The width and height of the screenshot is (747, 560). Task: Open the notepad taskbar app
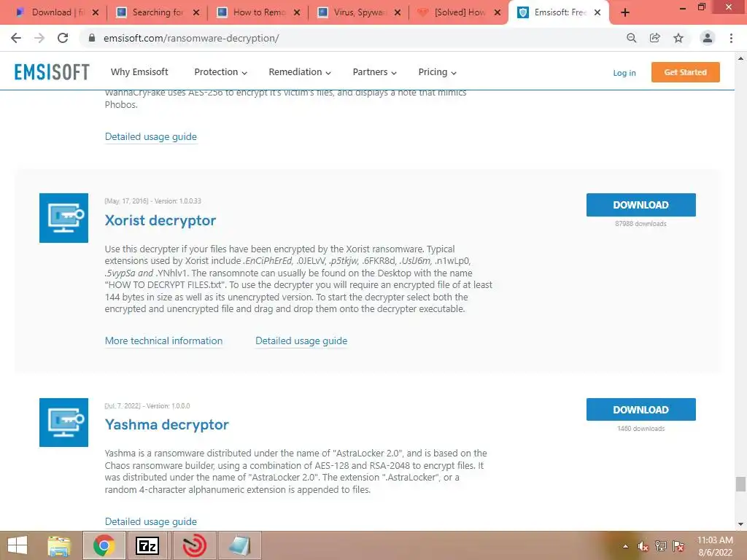(x=239, y=545)
